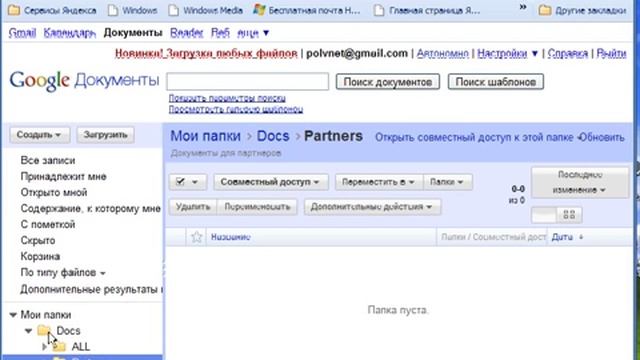
Task: Open the Новинки! Загрузка любых файлов link
Action: pos(206,53)
